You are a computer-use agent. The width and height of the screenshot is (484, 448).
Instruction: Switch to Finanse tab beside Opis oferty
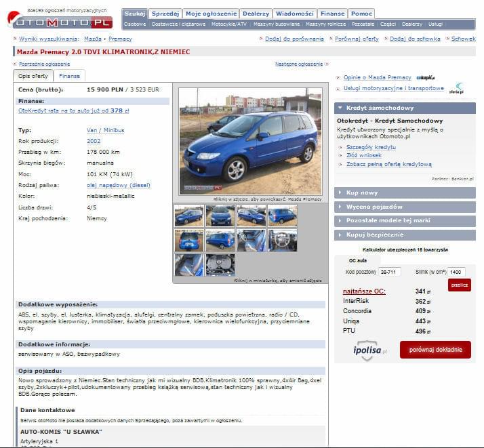[x=69, y=76]
